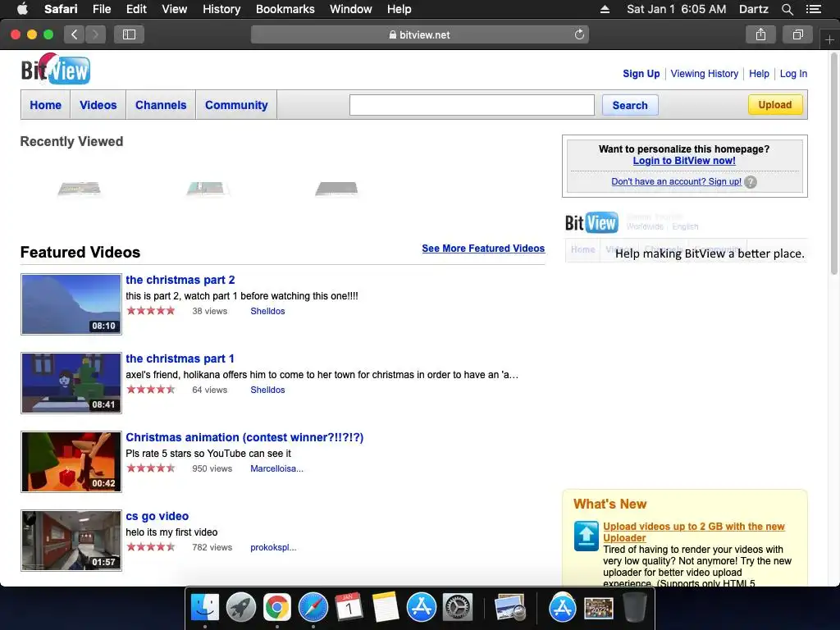840x630 pixels.
Task: Open Upload videos up to 2 GB link
Action: click(x=694, y=532)
